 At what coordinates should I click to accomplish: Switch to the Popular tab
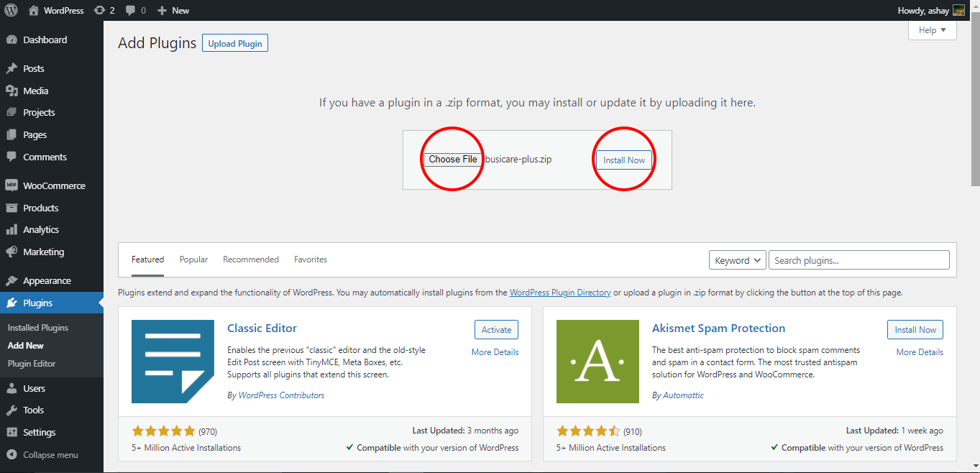(193, 260)
